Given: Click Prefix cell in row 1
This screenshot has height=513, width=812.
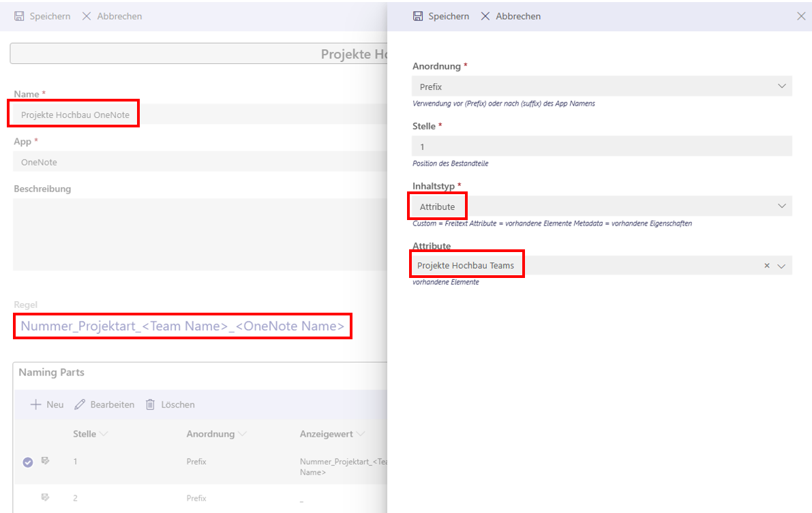Looking at the screenshot, I should [x=196, y=461].
